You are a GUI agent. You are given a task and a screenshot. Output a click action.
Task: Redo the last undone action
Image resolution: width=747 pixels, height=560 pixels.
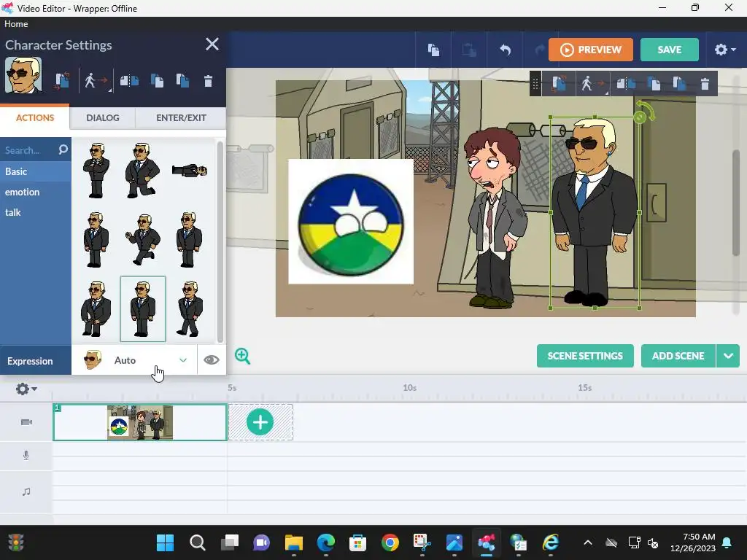tap(539, 50)
